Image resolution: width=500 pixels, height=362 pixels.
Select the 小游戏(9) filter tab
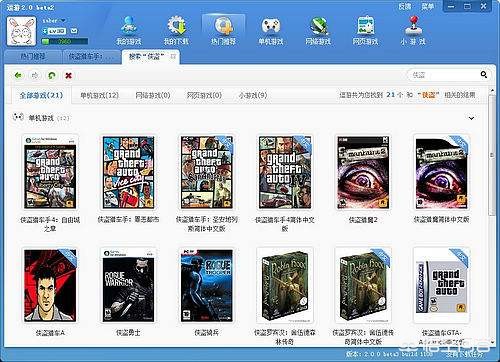252,95
